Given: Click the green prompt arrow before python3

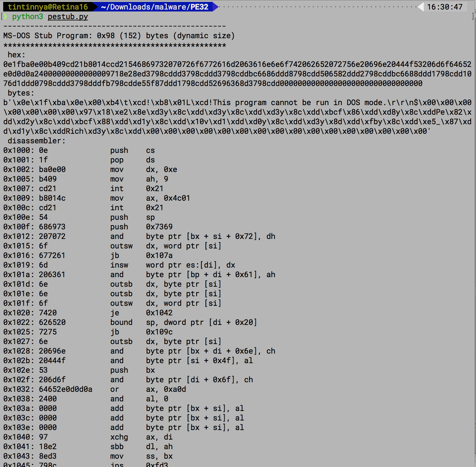Looking at the screenshot, I should [5, 16].
